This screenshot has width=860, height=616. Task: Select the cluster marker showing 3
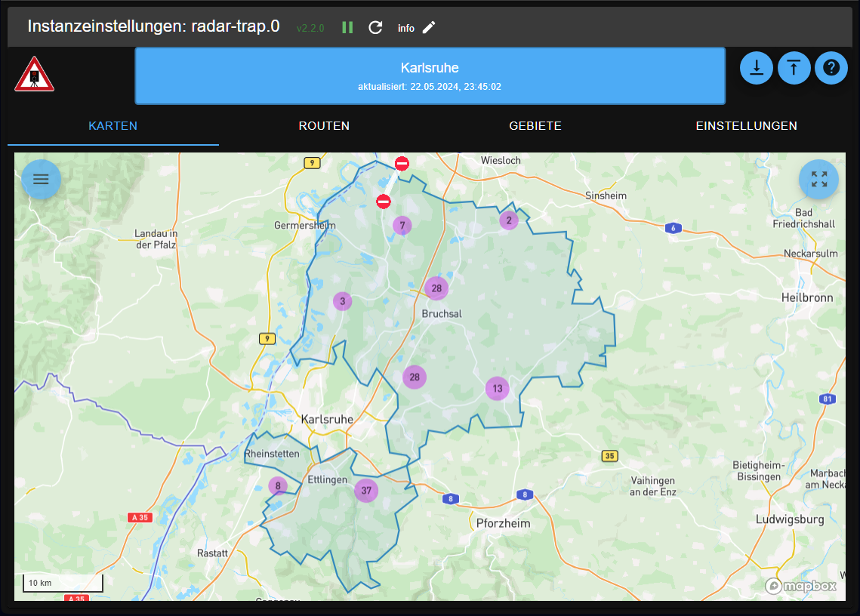343,301
